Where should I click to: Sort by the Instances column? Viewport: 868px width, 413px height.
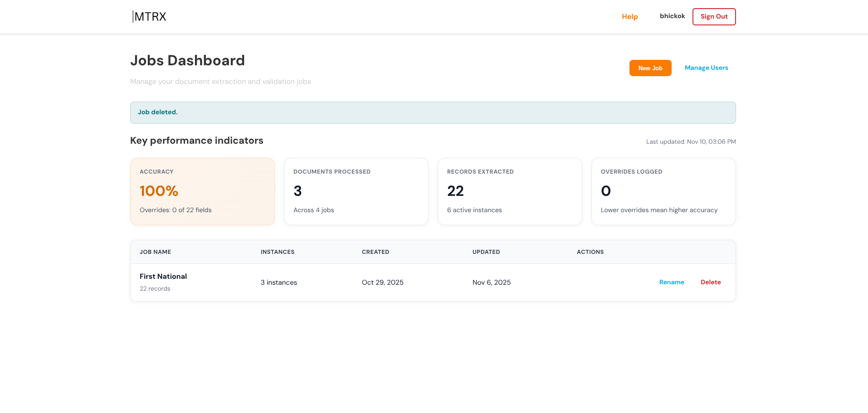(x=277, y=252)
